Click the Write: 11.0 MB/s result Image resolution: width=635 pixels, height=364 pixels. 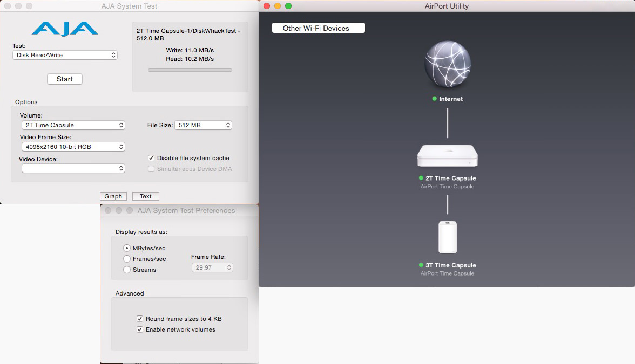pyautogui.click(x=190, y=50)
